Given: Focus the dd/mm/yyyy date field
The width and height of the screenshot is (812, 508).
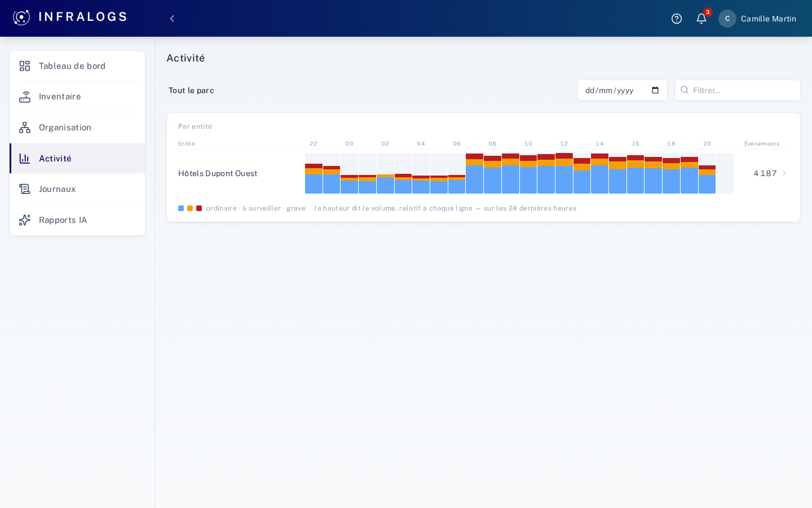Looking at the screenshot, I should (623, 90).
